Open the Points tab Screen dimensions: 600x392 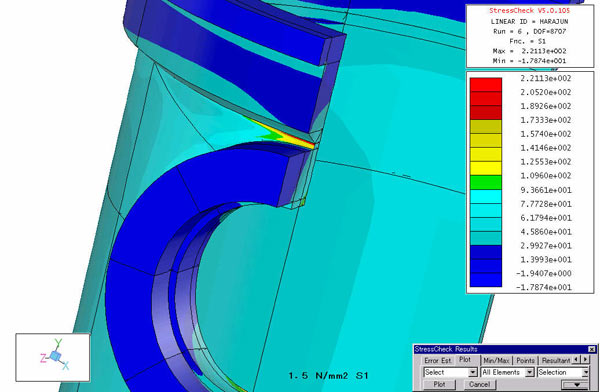(x=525, y=360)
